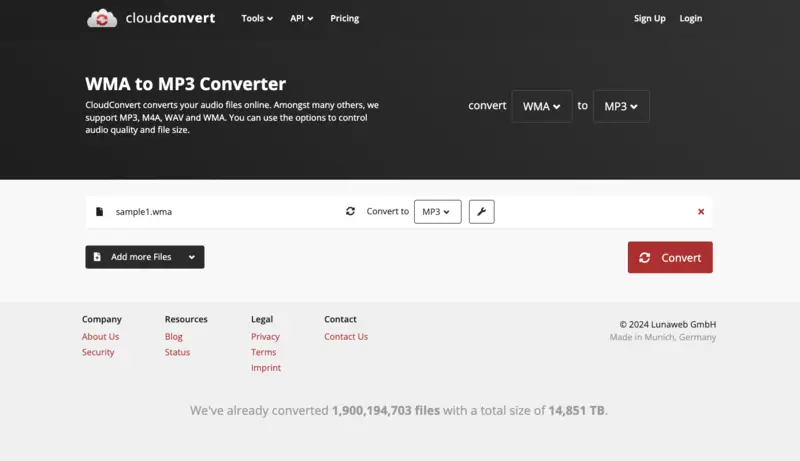The height and width of the screenshot is (461, 800).
Task: Open the Terms link
Action: coord(263,352)
